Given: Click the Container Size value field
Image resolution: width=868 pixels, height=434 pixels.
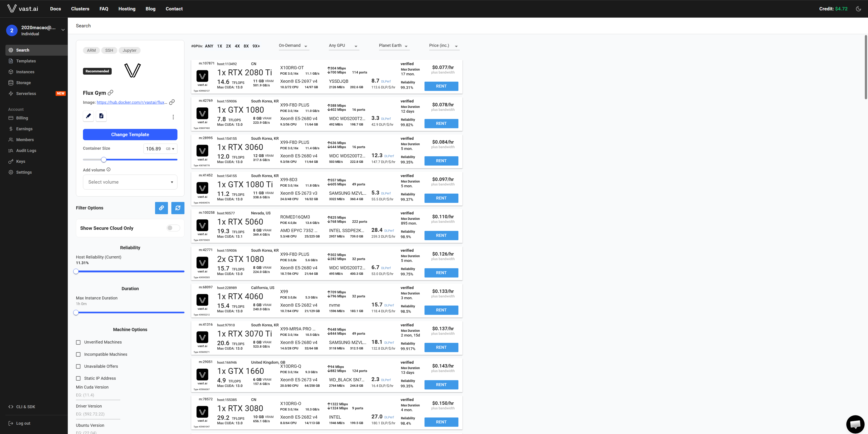Looking at the screenshot, I should 154,149.
